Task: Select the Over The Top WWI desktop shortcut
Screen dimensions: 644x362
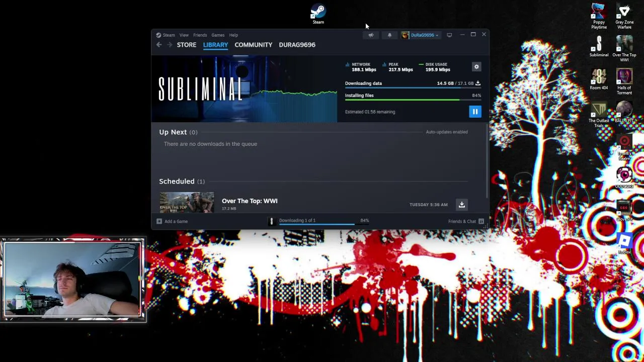Action: click(x=624, y=49)
